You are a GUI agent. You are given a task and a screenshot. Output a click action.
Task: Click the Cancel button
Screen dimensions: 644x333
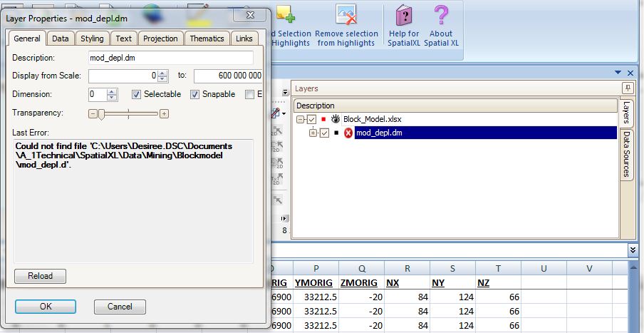tap(120, 307)
